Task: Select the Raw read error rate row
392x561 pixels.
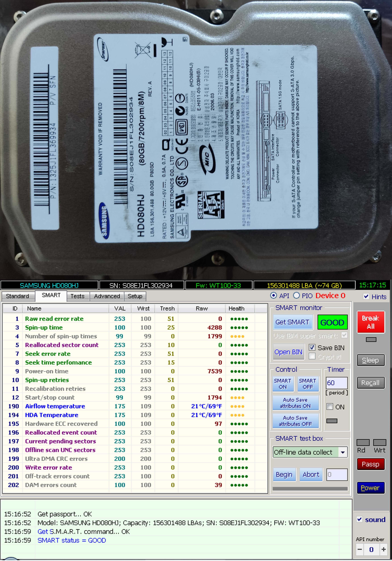Action: click(x=135, y=319)
